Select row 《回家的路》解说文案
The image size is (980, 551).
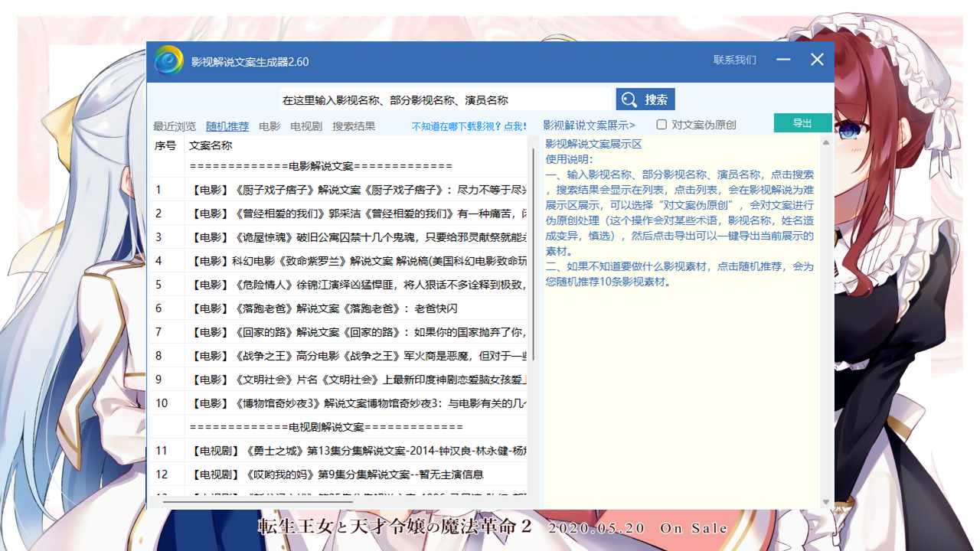tap(338, 332)
